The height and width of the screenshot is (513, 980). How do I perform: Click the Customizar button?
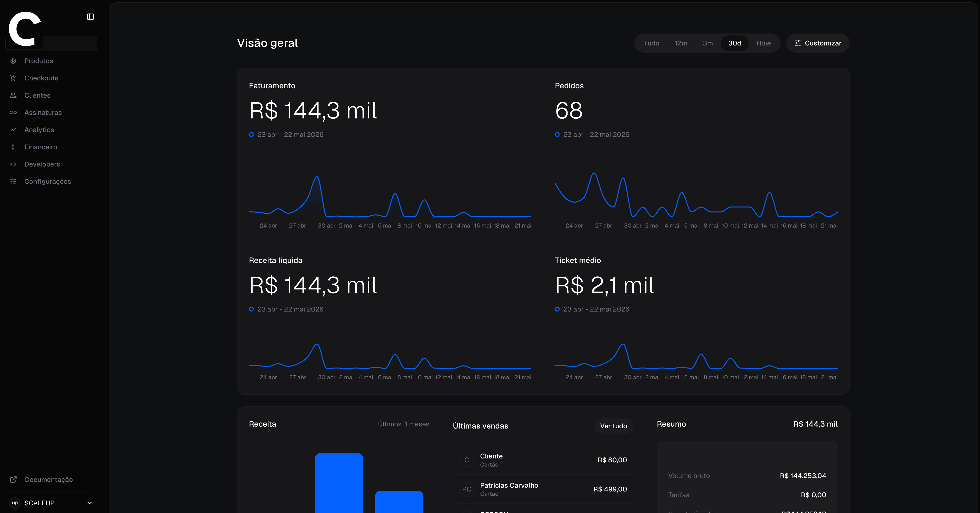pyautogui.click(x=817, y=43)
